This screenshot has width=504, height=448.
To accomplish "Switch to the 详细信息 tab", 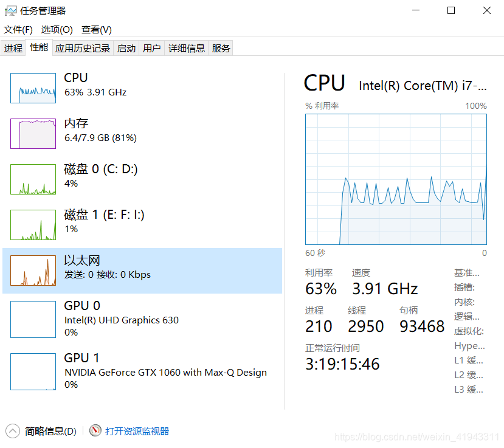I will tap(187, 48).
